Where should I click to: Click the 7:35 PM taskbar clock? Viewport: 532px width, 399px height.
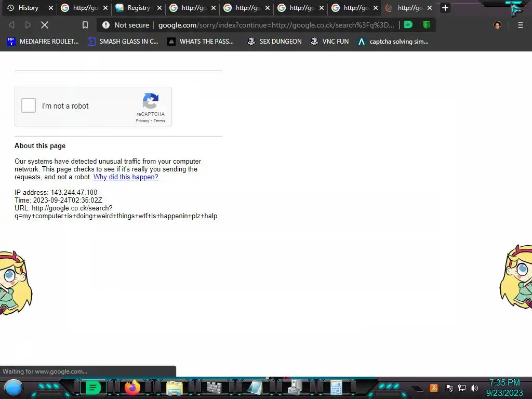504,383
